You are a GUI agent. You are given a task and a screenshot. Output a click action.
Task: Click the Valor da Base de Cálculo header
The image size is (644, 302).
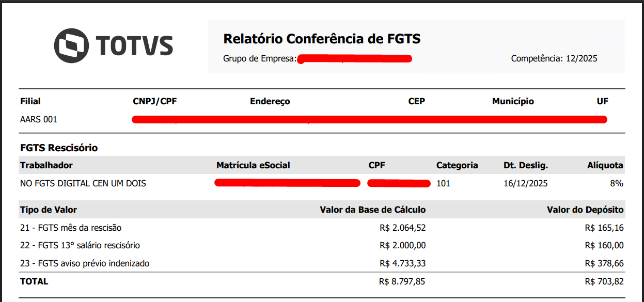[372, 210]
